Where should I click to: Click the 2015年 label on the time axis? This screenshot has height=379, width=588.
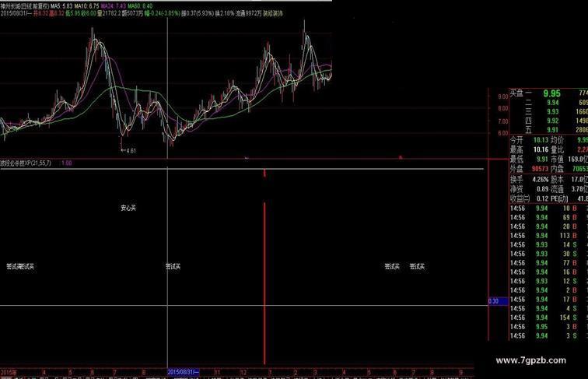point(9,372)
